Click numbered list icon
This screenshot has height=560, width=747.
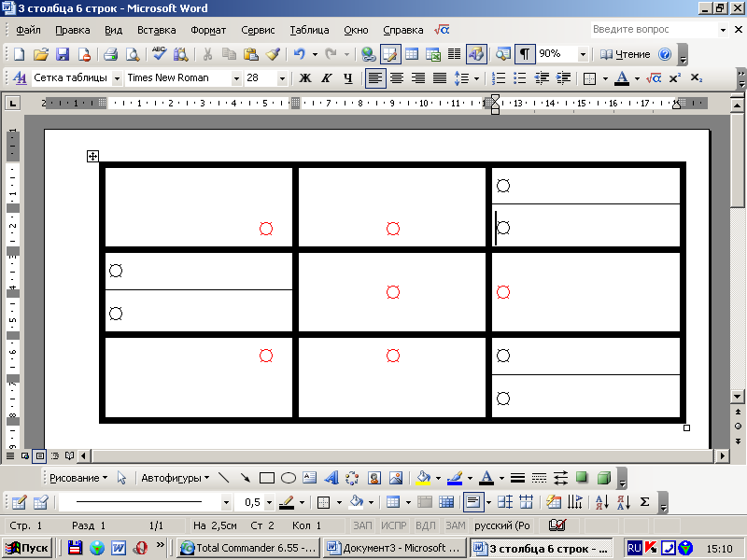click(499, 78)
